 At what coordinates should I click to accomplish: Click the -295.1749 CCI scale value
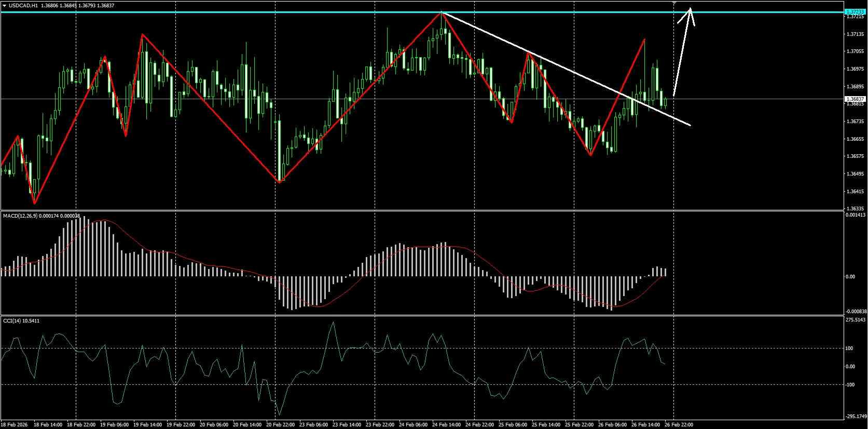click(856, 416)
